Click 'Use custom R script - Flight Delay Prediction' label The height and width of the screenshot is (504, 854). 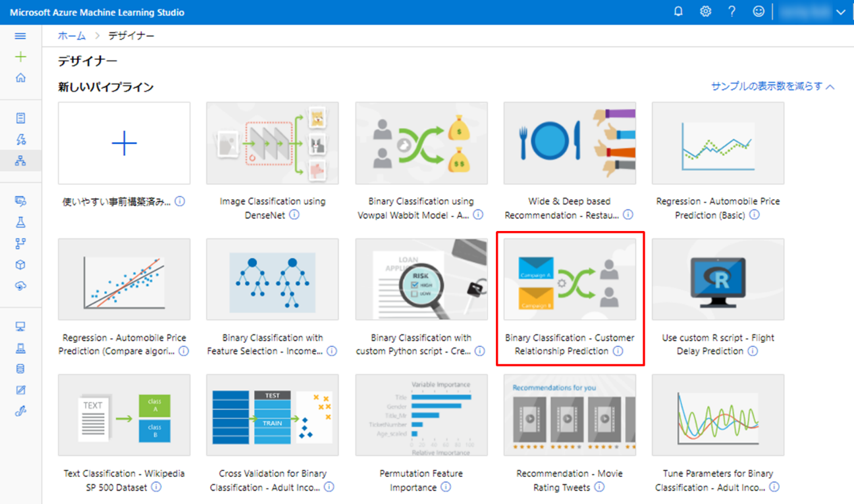click(718, 344)
